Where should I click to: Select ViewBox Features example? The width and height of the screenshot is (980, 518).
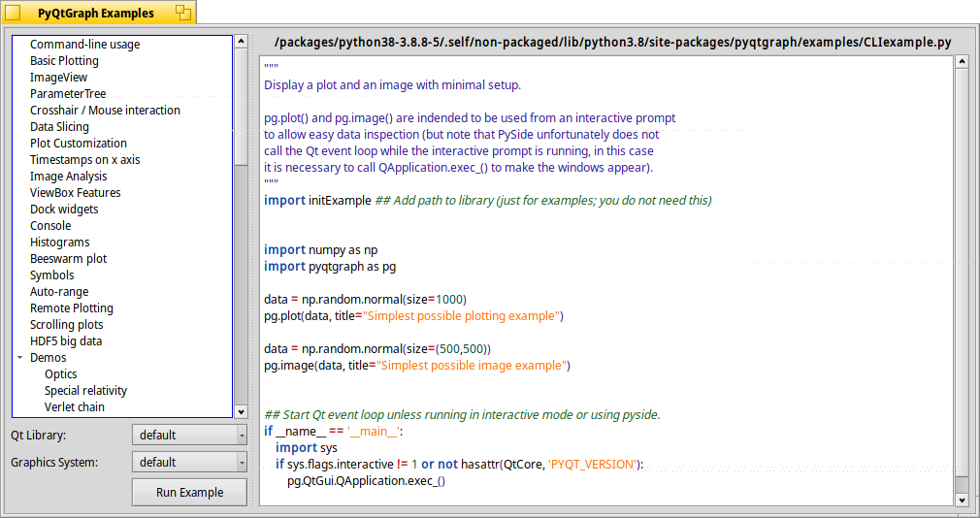76,192
